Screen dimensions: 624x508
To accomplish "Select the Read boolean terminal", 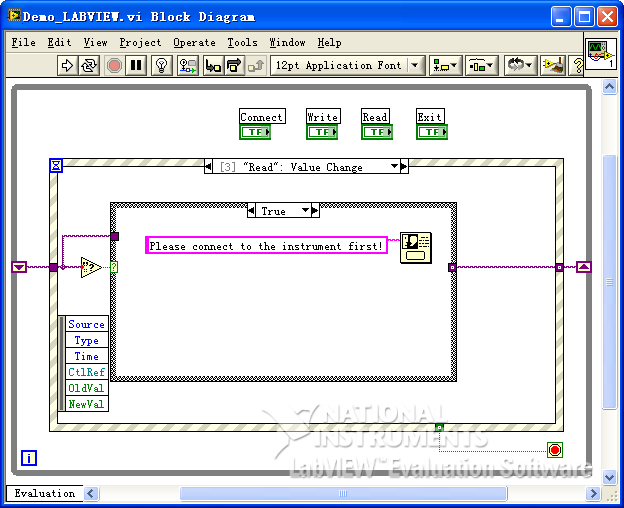I will click(x=377, y=132).
